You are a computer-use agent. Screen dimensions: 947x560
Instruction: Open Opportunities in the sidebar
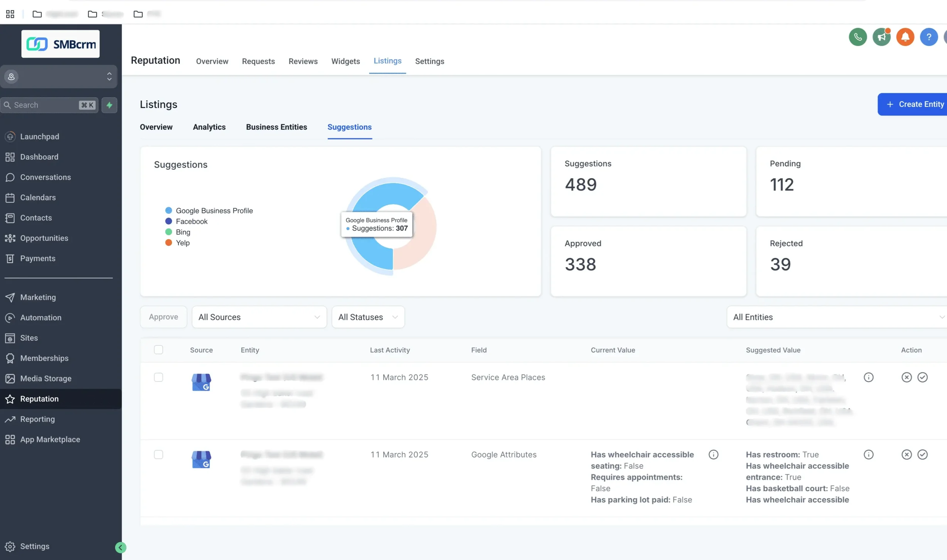click(44, 238)
